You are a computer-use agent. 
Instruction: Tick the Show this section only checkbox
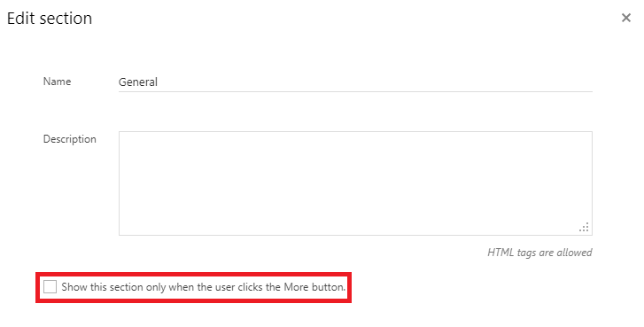pyautogui.click(x=50, y=286)
